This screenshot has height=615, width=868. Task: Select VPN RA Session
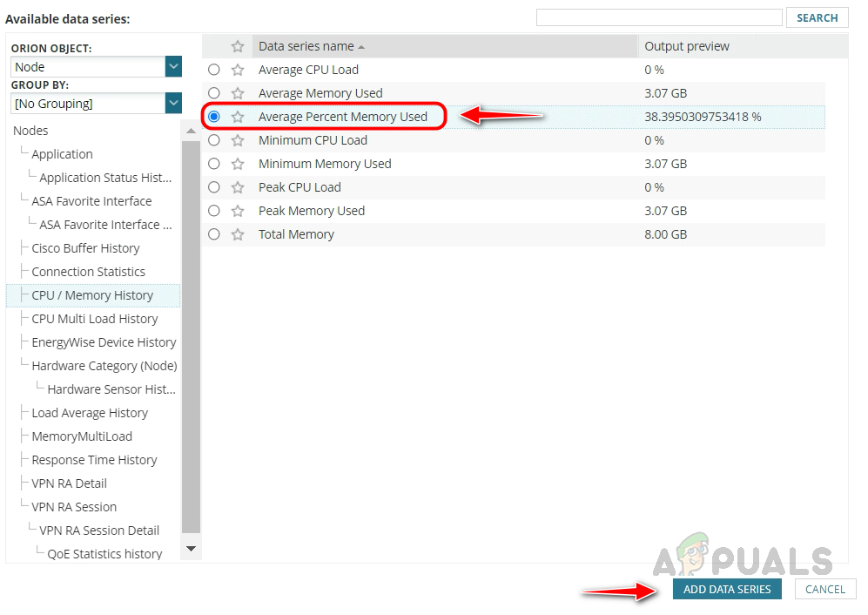(x=74, y=507)
